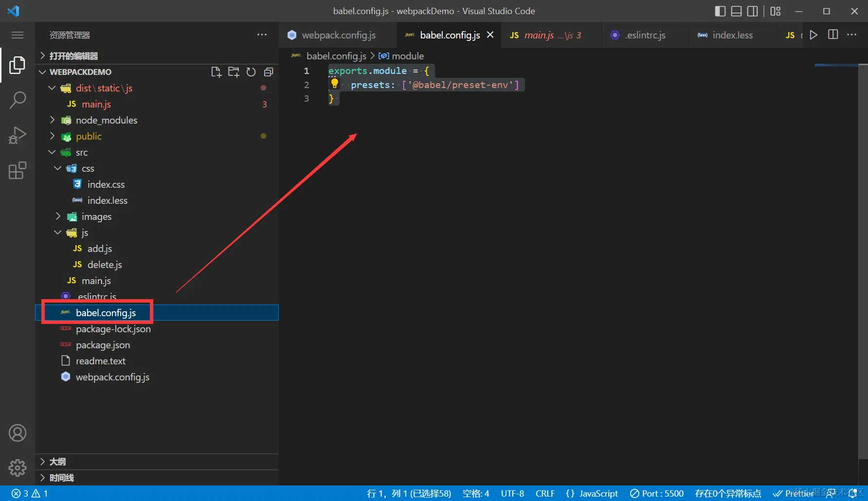Open editor more actions ellipsis

(x=851, y=35)
